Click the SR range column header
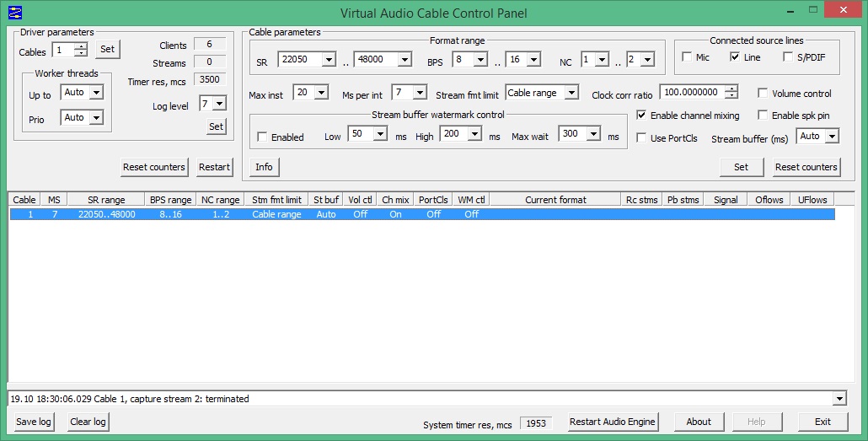 107,200
